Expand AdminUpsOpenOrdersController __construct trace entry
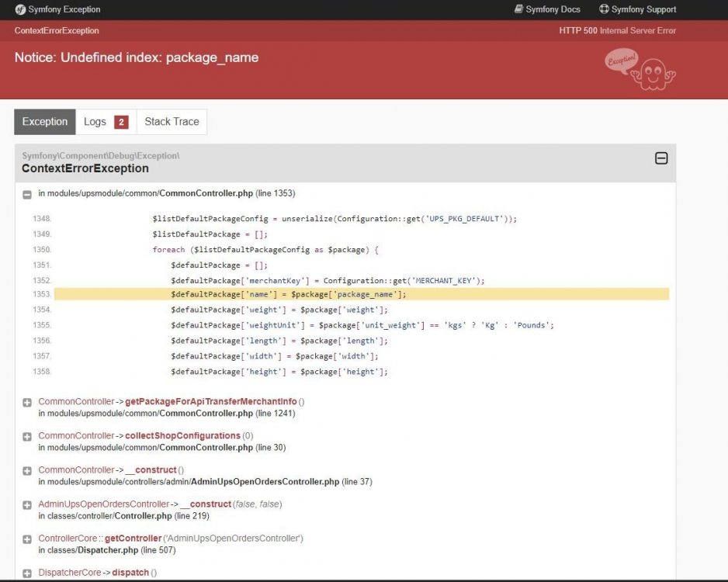This screenshot has width=728, height=582. click(x=27, y=505)
